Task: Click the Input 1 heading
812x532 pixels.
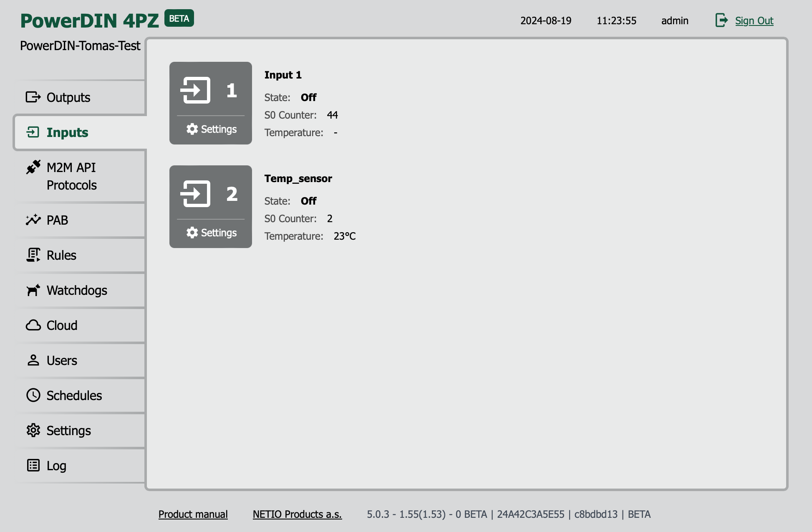Action: [283, 75]
